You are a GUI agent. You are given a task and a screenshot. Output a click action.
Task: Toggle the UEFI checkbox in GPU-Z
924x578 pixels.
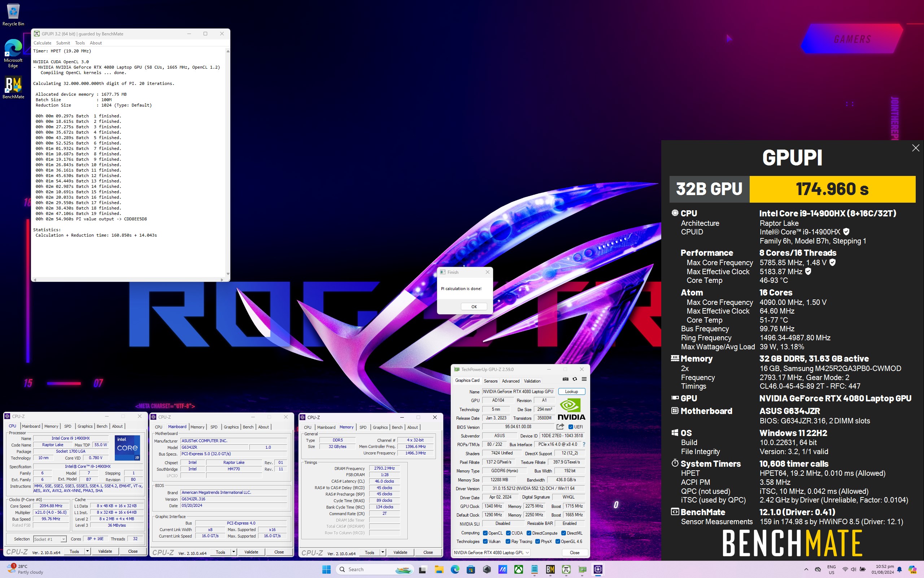tap(570, 427)
